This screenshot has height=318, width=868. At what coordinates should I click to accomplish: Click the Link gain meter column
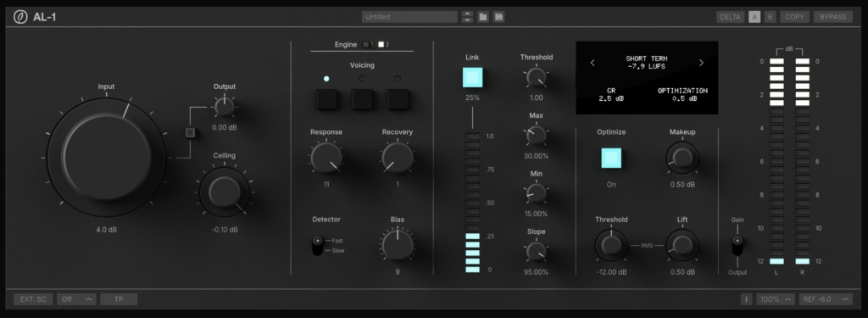[x=473, y=203]
